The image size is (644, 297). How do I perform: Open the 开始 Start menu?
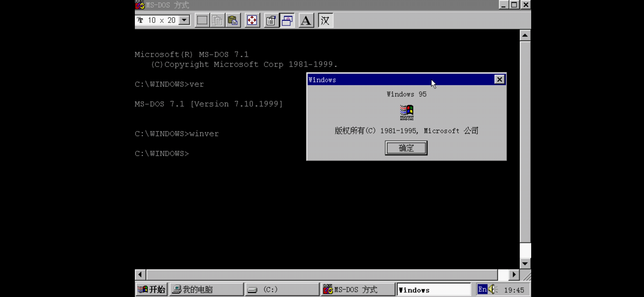pyautogui.click(x=151, y=289)
